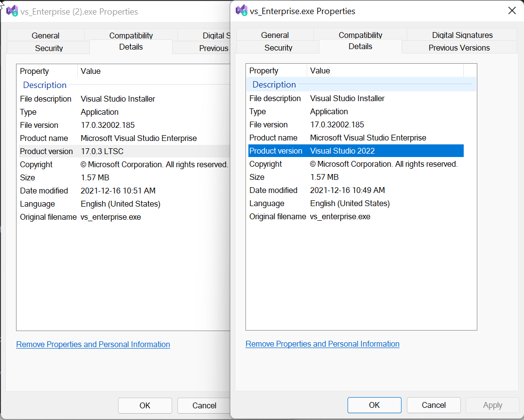Click the Visual Studio icon in the front dialog titlebar
The height and width of the screenshot is (420, 524).
point(242,11)
